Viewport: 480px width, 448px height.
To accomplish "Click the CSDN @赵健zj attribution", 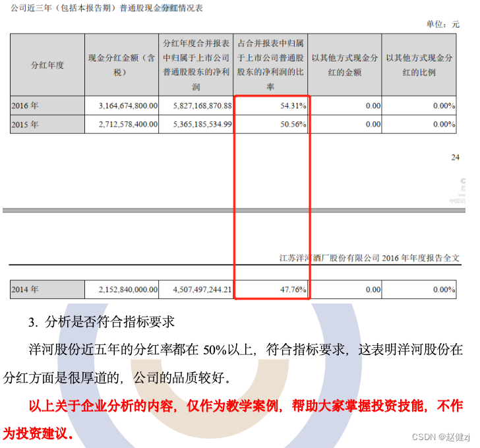I will 441,437.
